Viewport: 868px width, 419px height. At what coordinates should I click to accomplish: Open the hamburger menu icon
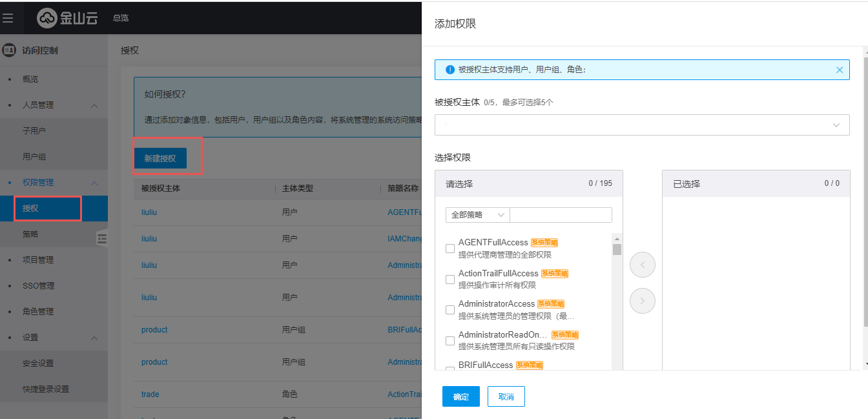8,18
